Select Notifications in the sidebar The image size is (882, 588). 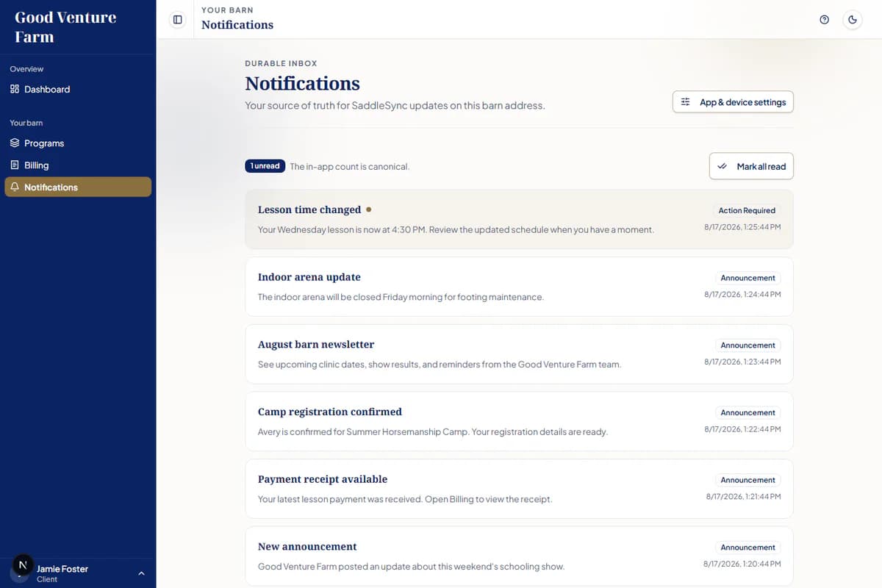pos(78,187)
